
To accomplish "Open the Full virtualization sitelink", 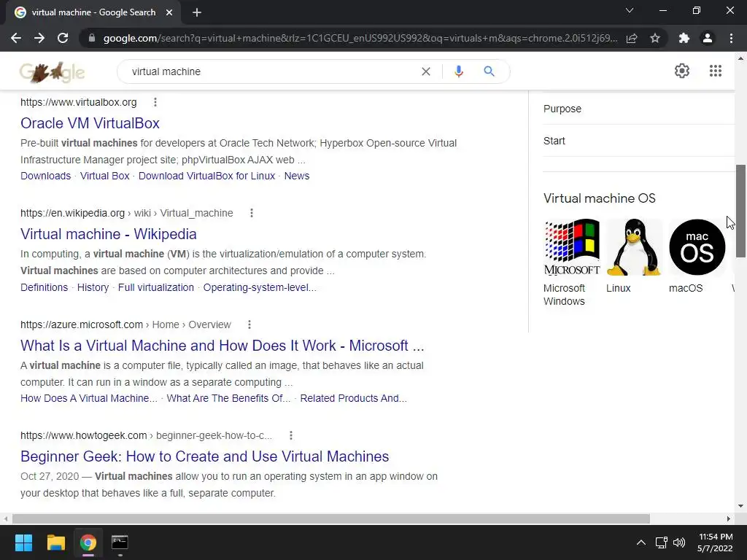I will click(156, 287).
